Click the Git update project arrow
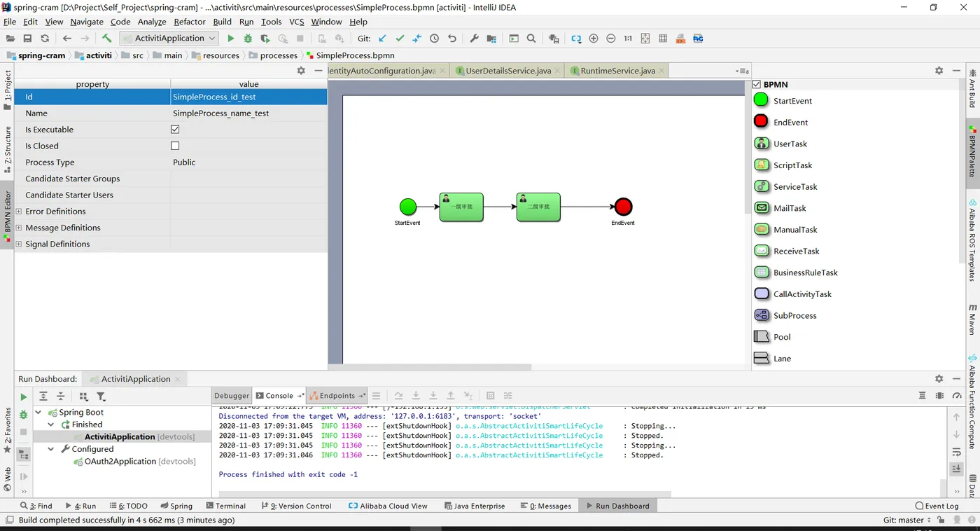980x531 pixels. (x=382, y=39)
